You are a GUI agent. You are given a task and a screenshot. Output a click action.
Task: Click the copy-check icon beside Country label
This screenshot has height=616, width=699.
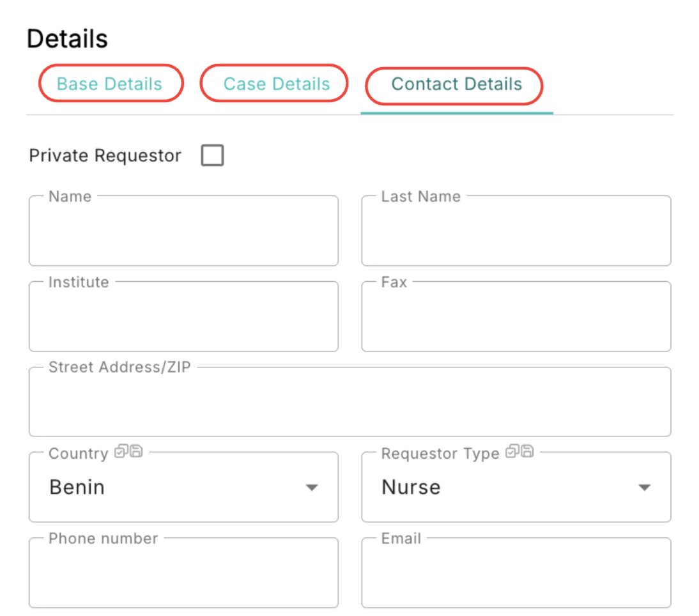(x=121, y=452)
